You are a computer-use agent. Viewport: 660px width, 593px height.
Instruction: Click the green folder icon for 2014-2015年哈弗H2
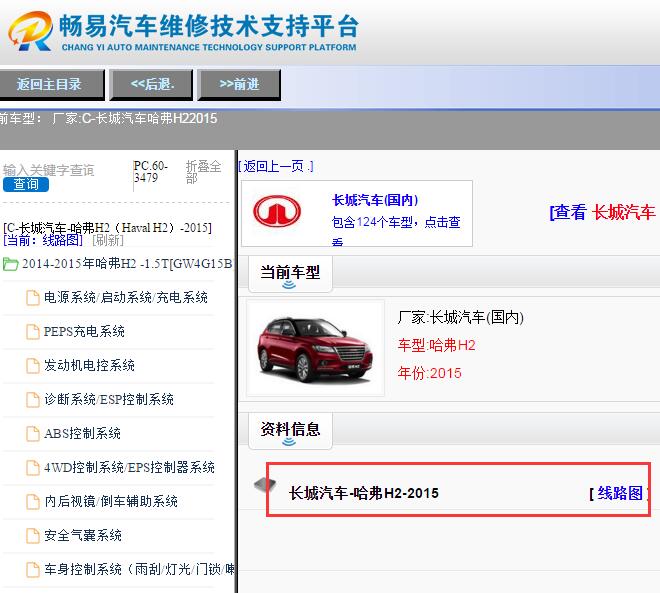(11, 264)
